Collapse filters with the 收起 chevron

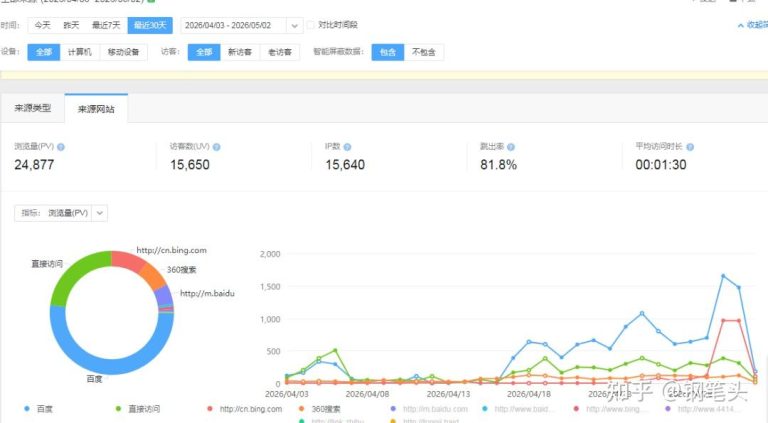point(741,25)
